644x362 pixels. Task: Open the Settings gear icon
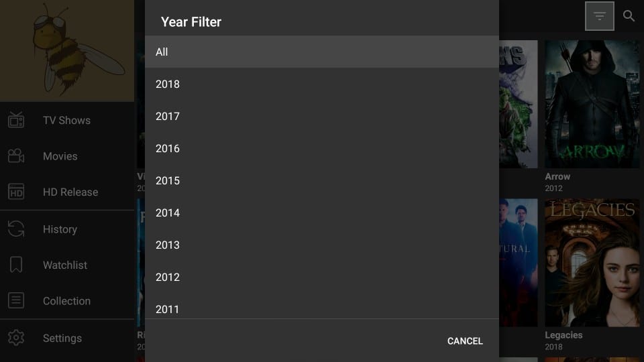click(16, 338)
